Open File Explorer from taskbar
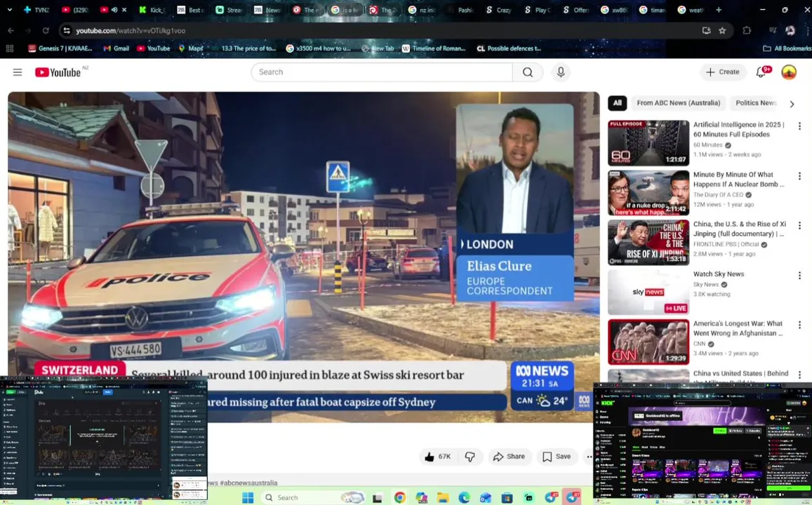This screenshot has width=812, height=505. pos(443,498)
